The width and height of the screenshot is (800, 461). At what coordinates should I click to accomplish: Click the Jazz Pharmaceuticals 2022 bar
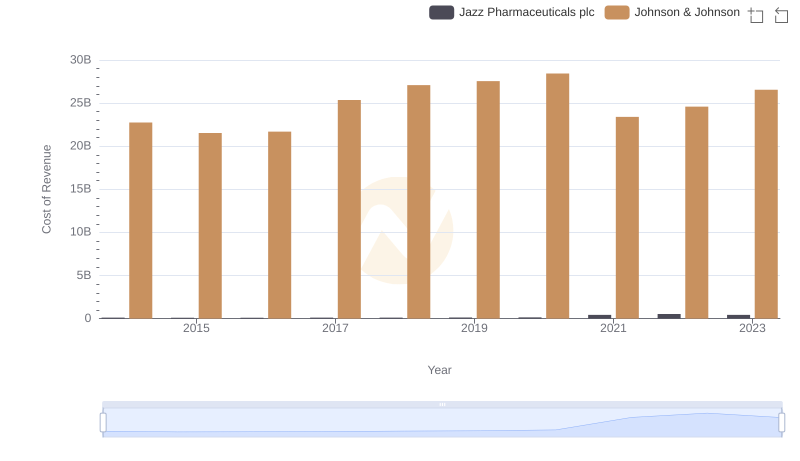(x=669, y=316)
